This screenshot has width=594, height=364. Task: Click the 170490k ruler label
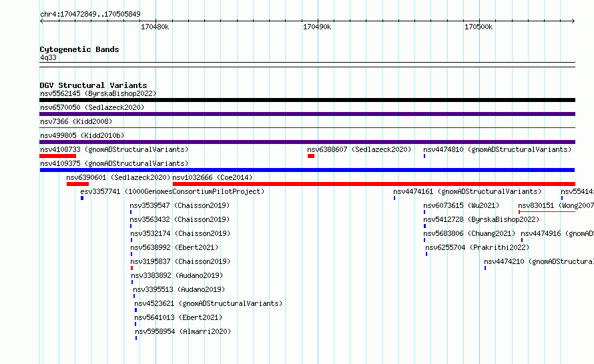[x=317, y=27]
